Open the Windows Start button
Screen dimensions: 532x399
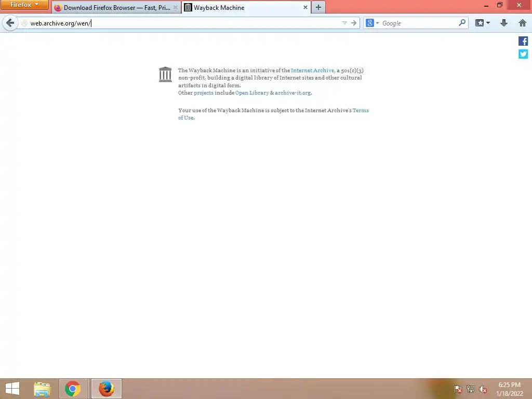12,389
